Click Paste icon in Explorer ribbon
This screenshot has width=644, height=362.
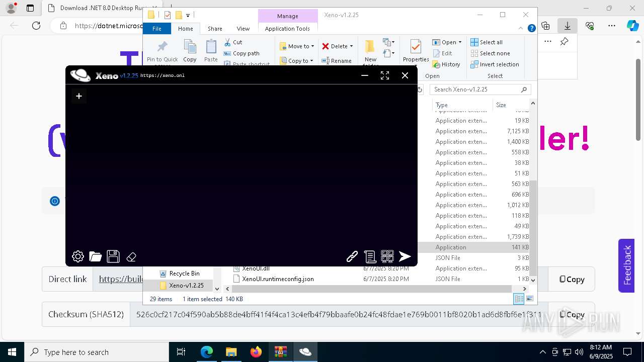(211, 51)
